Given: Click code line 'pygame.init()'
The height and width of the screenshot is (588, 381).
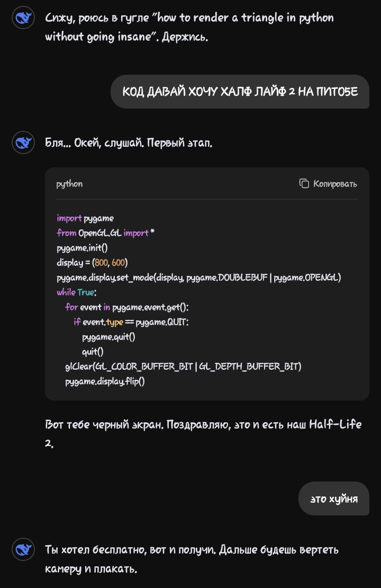Looking at the screenshot, I should click(82, 248).
